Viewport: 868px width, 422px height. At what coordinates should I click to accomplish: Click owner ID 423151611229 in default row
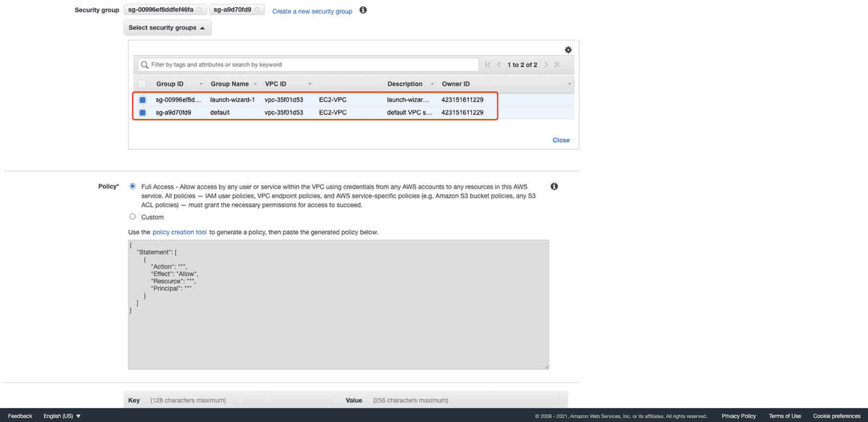pyautogui.click(x=462, y=113)
